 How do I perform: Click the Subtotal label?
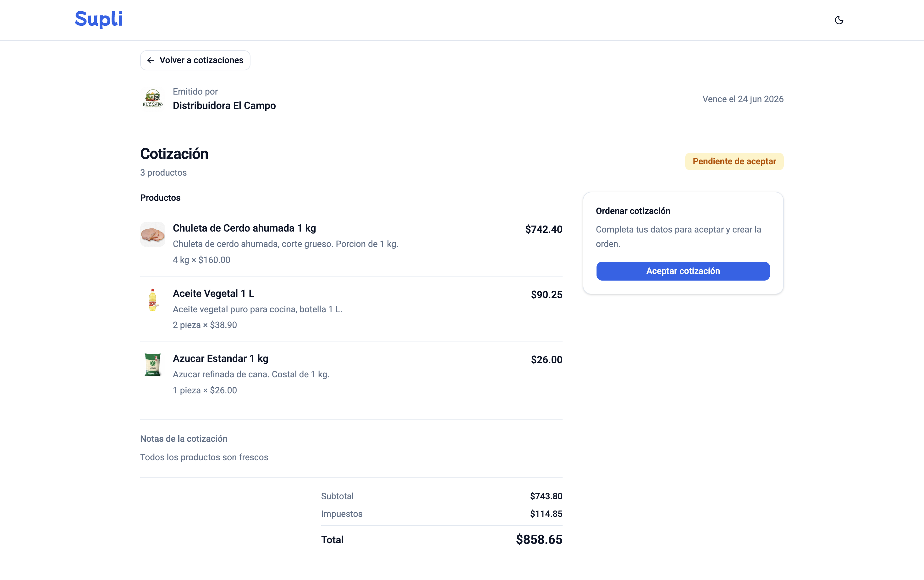point(337,496)
